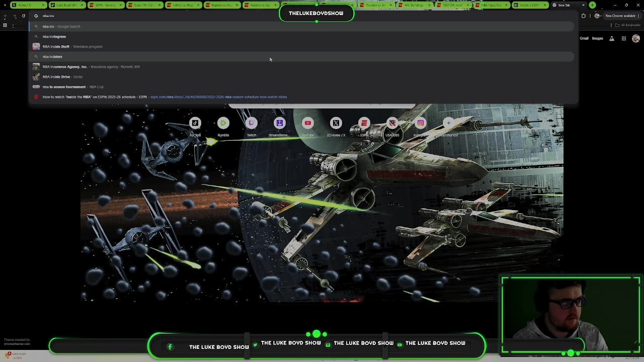The image size is (644, 362).
Task: Open the 'How to watch Inside the NBA' ESPN link
Action: click(302, 97)
